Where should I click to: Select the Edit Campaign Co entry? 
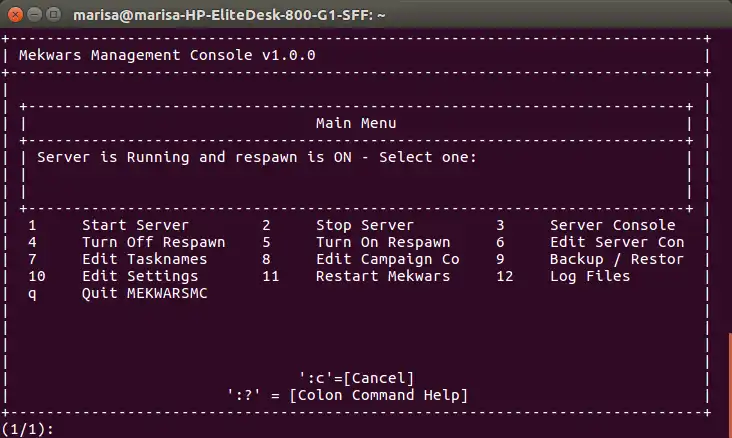pyautogui.click(x=387, y=259)
